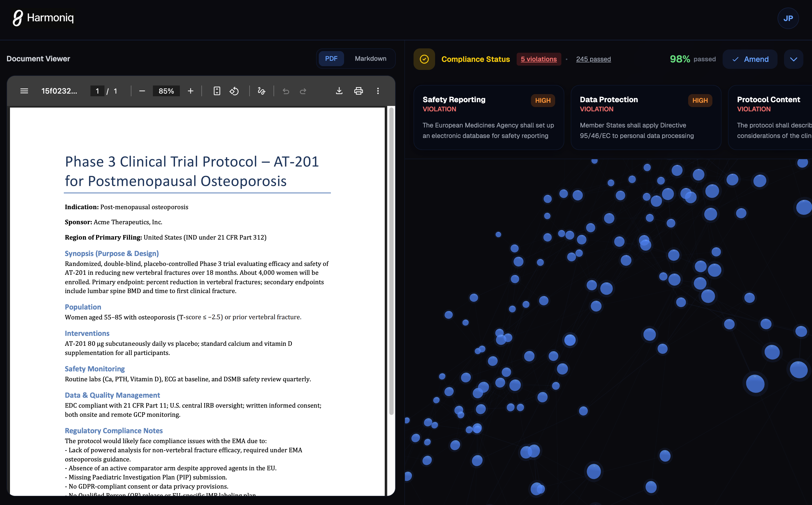Click the Amend button

tap(750, 59)
